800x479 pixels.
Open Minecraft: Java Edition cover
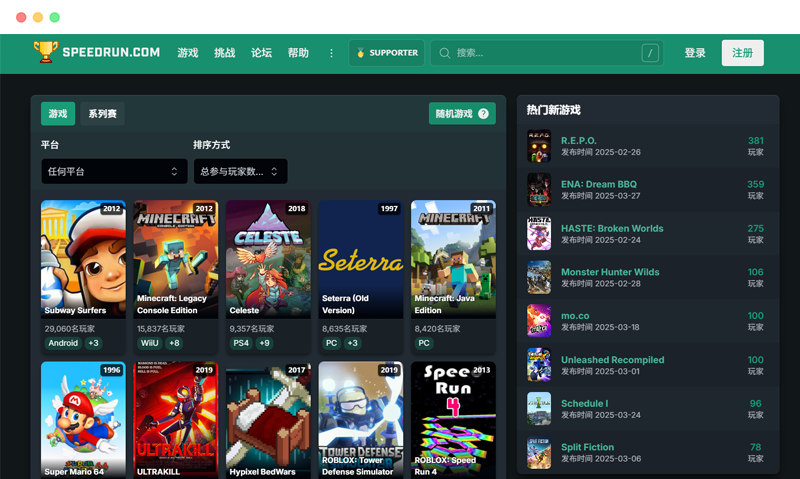[453, 259]
